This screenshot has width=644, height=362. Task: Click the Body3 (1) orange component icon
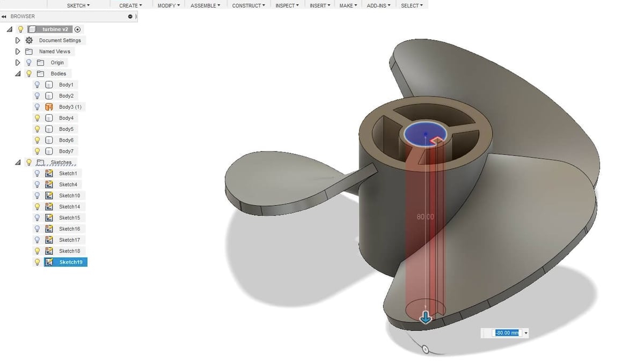(49, 107)
